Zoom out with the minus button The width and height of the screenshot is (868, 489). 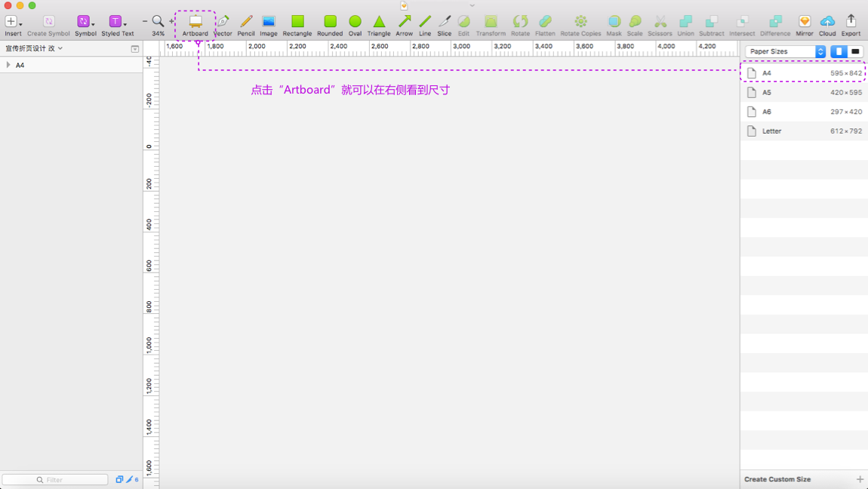145,22
